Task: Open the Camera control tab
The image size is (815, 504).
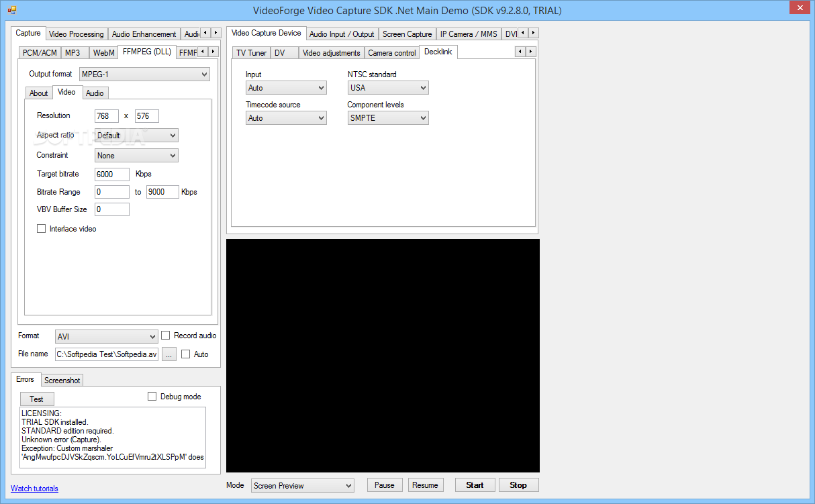Action: 392,53
